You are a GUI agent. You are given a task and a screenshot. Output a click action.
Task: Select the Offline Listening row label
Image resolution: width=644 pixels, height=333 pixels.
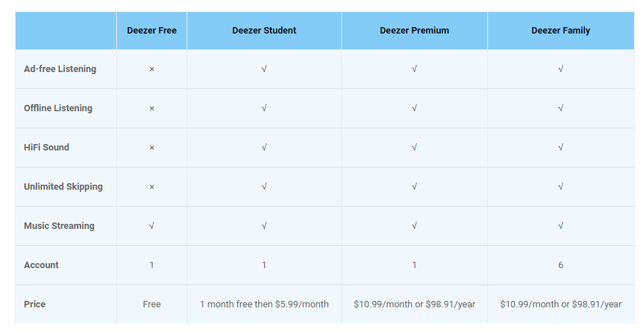[58, 108]
